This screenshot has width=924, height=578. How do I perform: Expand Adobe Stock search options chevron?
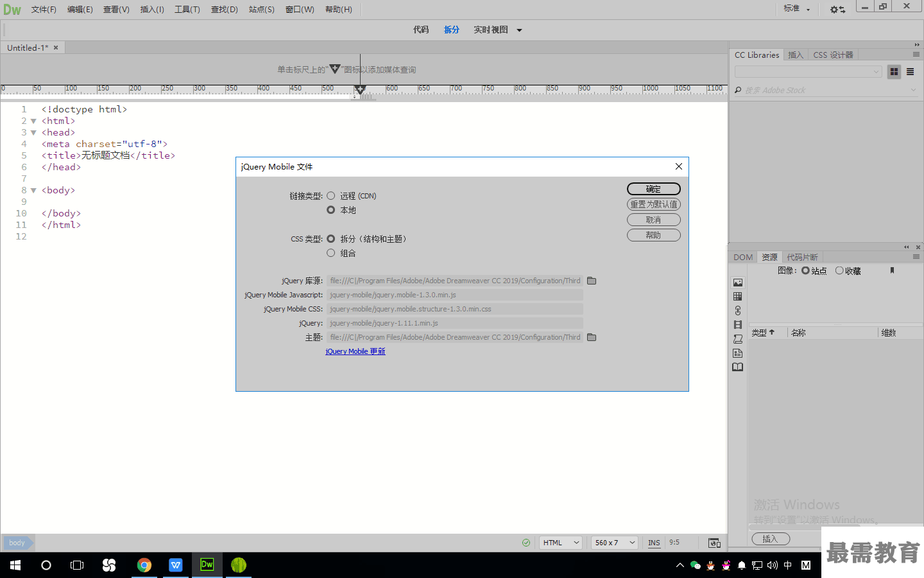point(913,91)
